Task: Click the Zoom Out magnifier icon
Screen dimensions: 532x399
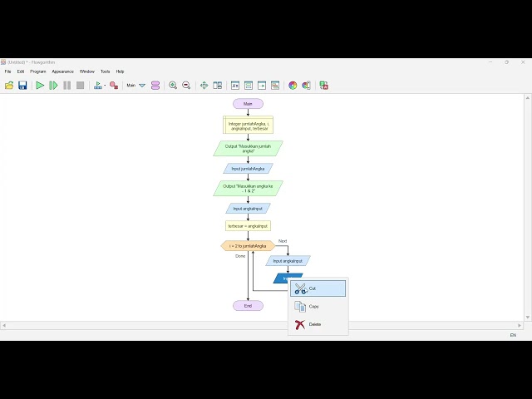Action: 186,85
